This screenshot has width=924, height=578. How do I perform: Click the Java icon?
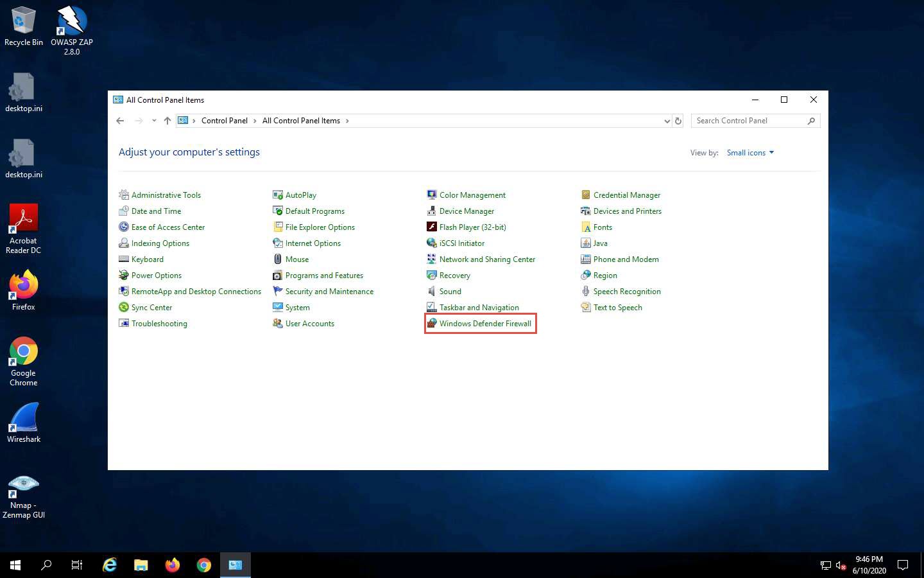click(x=586, y=243)
